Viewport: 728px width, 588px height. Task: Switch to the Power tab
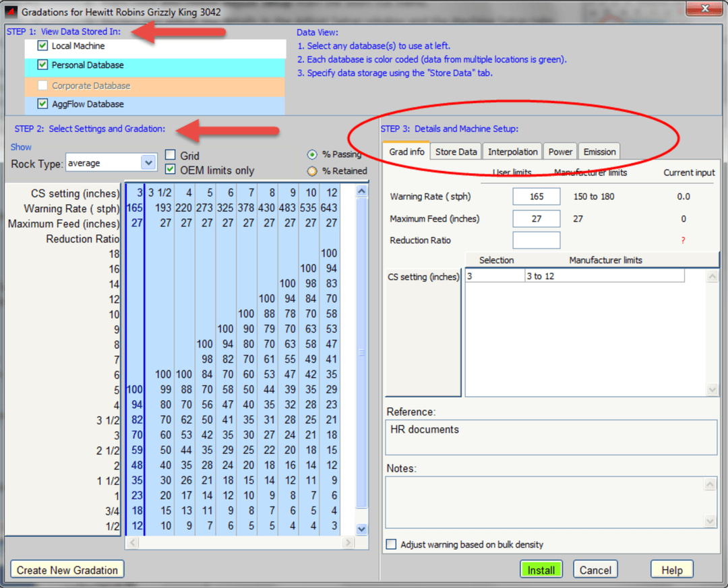pyautogui.click(x=560, y=152)
